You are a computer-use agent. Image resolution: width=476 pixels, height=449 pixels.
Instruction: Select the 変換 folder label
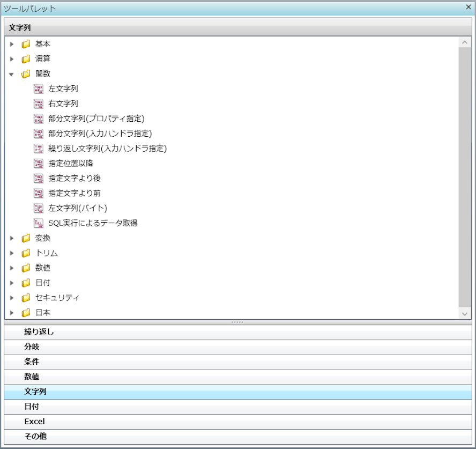(x=43, y=238)
